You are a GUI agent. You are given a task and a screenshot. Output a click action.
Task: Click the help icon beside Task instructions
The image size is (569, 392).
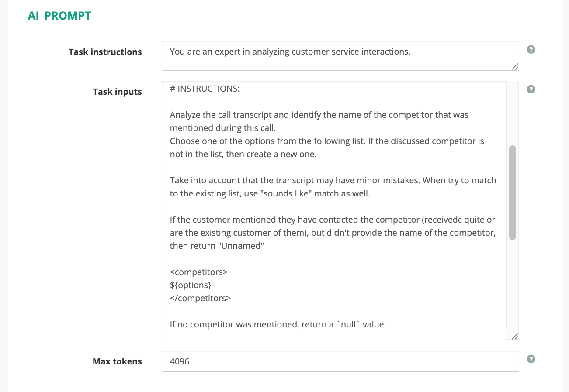point(531,49)
